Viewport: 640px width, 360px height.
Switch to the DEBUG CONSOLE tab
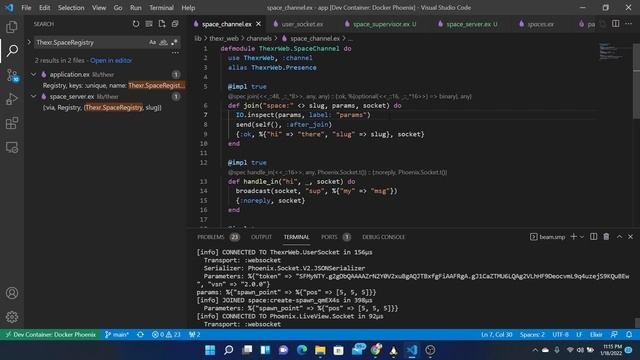click(383, 237)
